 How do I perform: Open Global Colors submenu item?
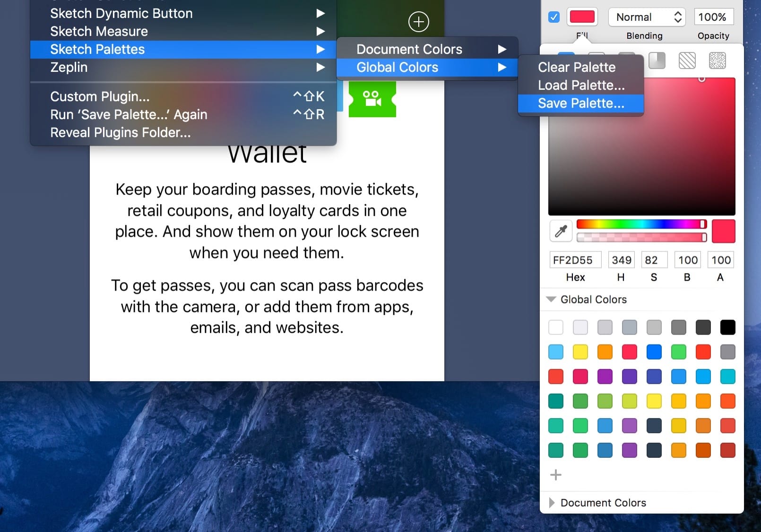(427, 67)
